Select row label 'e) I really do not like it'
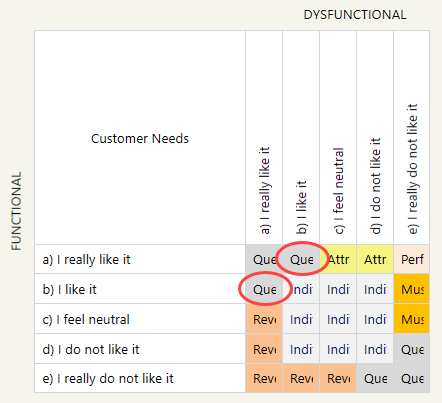 (108, 378)
